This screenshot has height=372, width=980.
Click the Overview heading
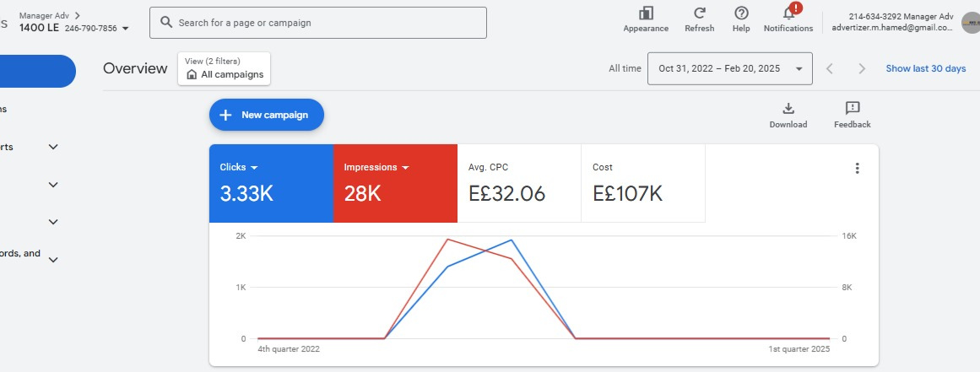(x=135, y=68)
